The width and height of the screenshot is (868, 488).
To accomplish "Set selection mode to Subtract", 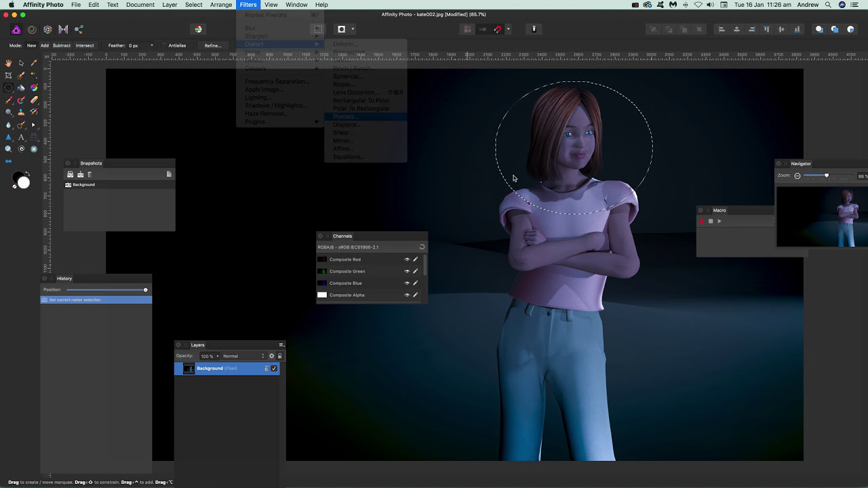I will tap(62, 45).
